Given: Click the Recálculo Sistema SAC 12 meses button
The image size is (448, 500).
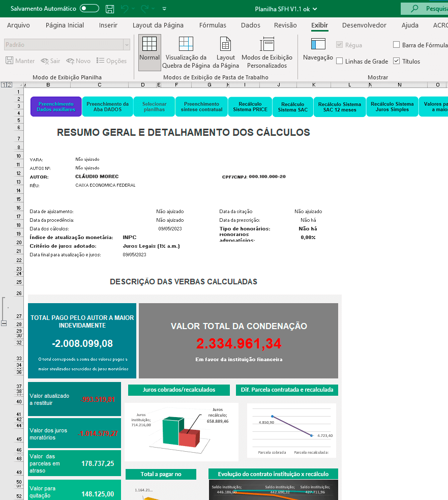Looking at the screenshot, I should click(x=340, y=107).
